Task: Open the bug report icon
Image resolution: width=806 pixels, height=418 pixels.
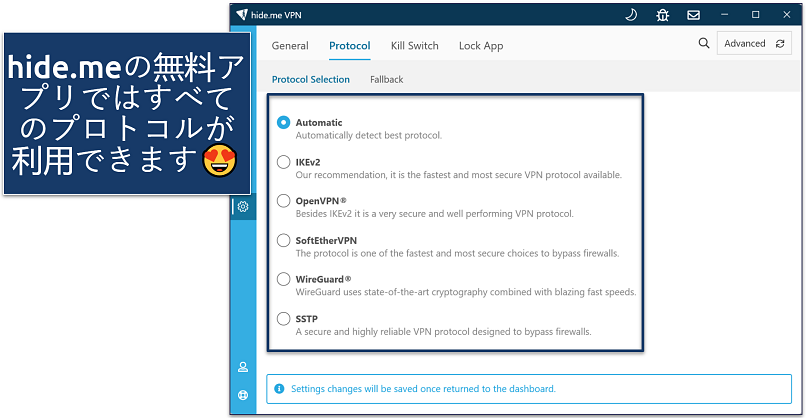Action: pos(663,15)
